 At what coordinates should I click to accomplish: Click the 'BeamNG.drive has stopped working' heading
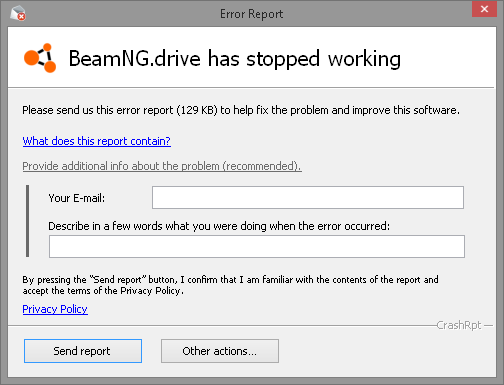tap(235, 59)
